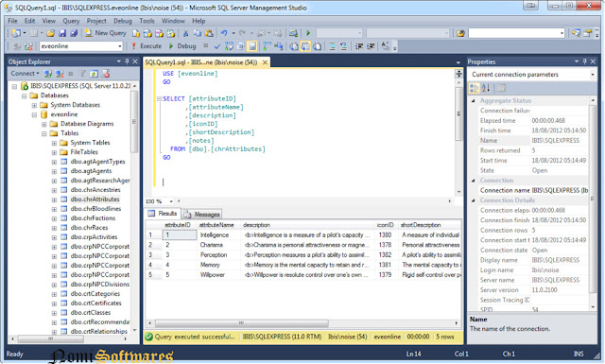Click the Copy icon in toolbar
Viewport: 605px width, 364px height.
click(x=198, y=33)
